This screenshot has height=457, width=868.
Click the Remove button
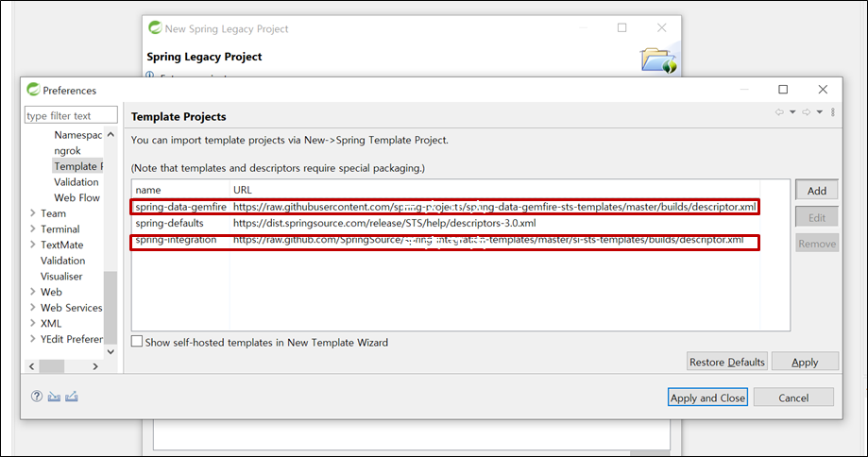point(817,244)
